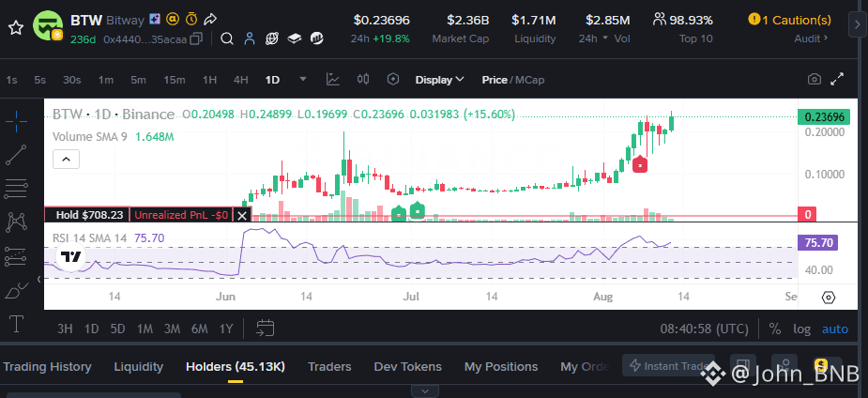This screenshot has height=398, width=868.
Task: Open chart axis settings hexagon icon
Action: [x=829, y=298]
